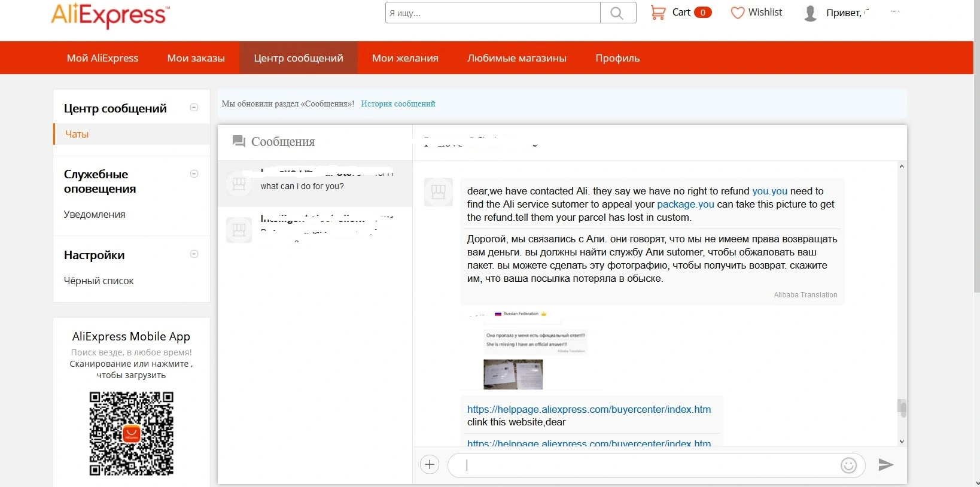Open the shopping cart icon

658,13
